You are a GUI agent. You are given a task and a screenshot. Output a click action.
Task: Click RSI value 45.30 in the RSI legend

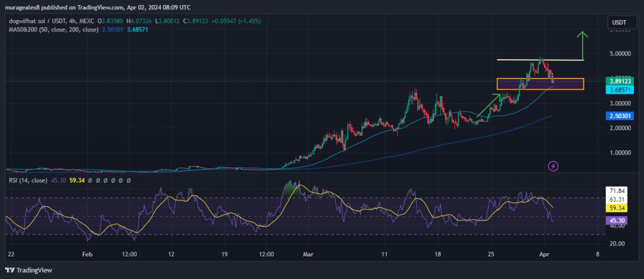click(x=57, y=180)
